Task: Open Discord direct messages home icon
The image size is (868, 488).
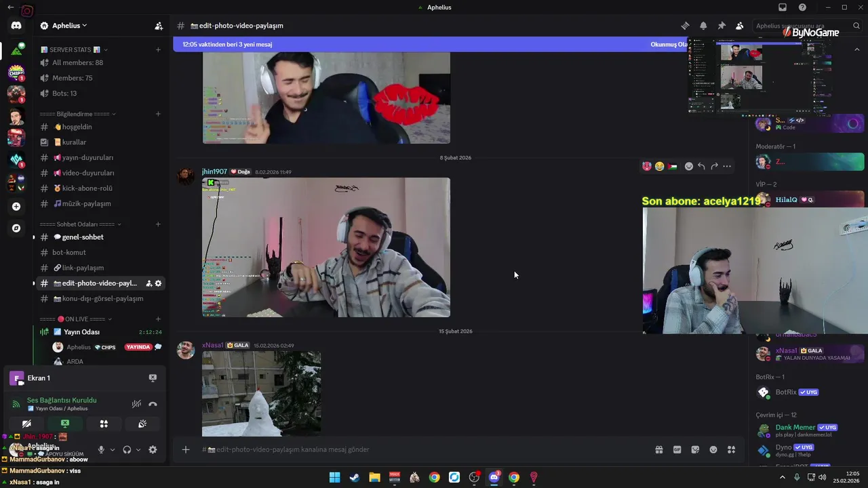Action: point(16,26)
